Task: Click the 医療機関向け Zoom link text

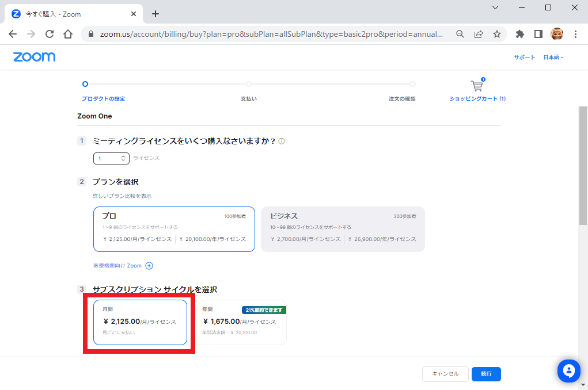Action: click(117, 266)
